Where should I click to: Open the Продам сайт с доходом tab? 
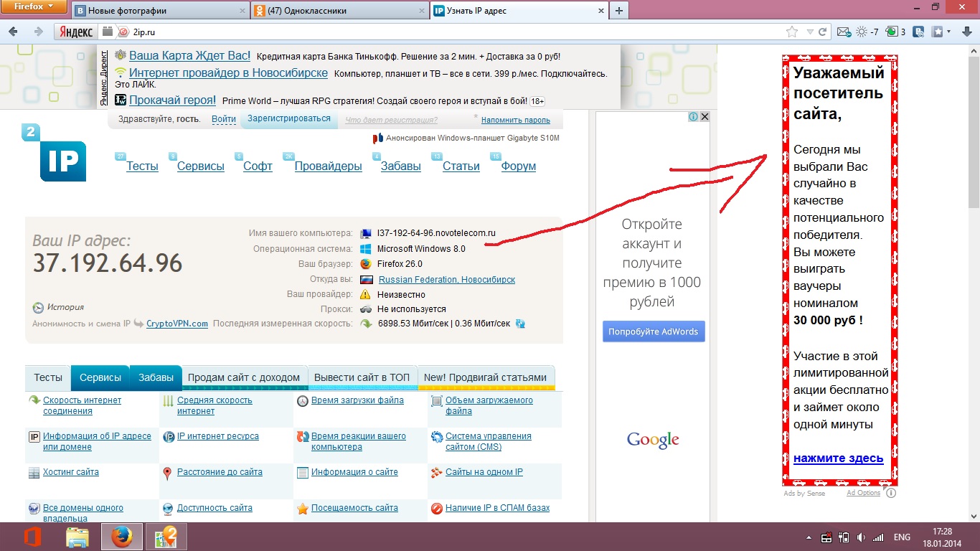click(x=244, y=377)
